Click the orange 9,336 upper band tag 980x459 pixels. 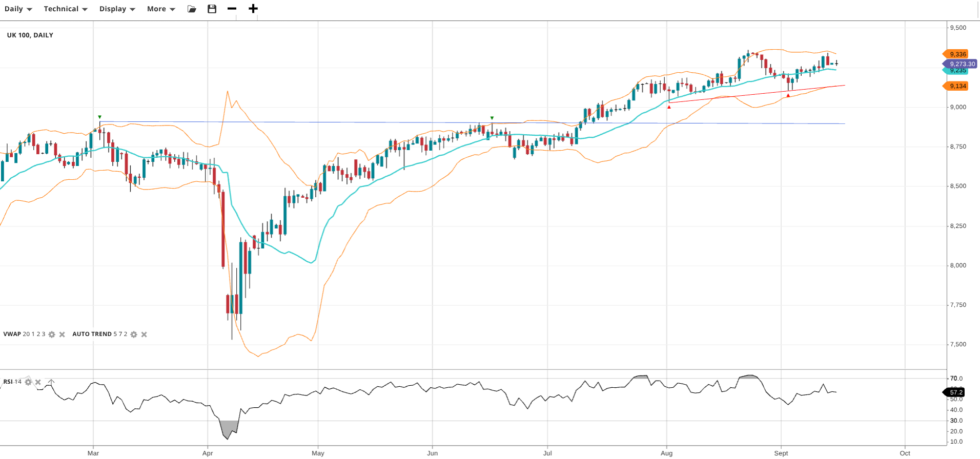click(x=957, y=54)
